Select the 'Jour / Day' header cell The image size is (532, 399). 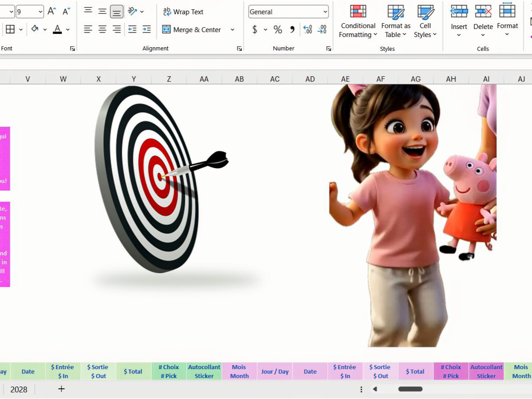coord(275,371)
